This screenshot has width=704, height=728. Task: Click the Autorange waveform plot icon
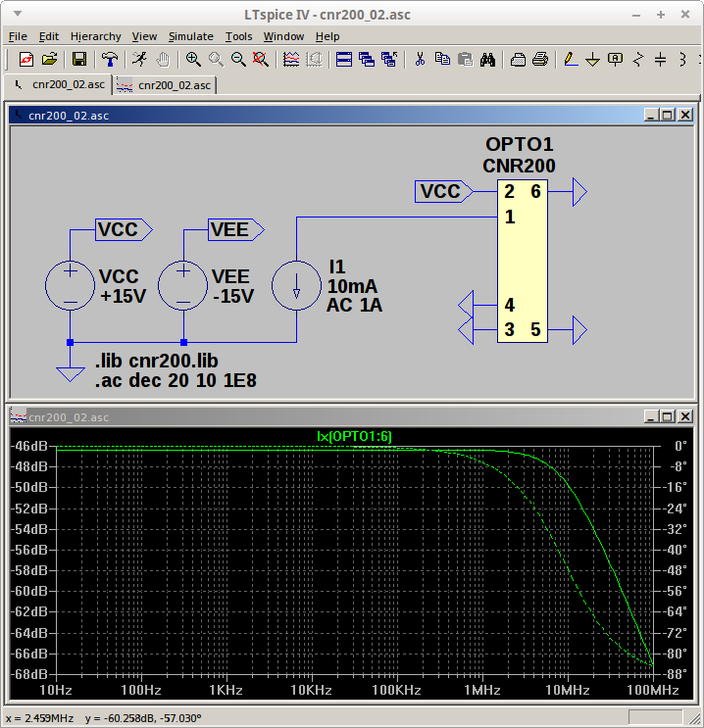(291, 60)
